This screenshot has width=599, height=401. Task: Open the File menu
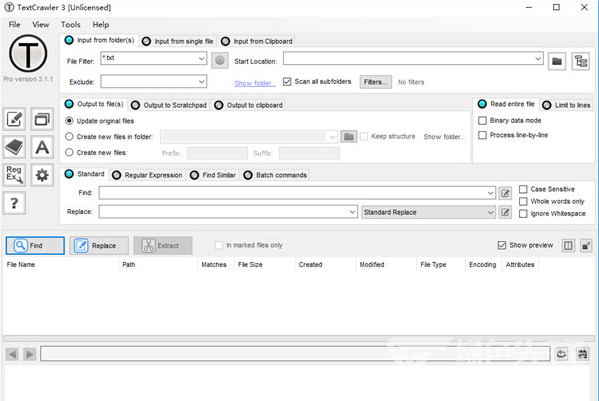coord(15,24)
